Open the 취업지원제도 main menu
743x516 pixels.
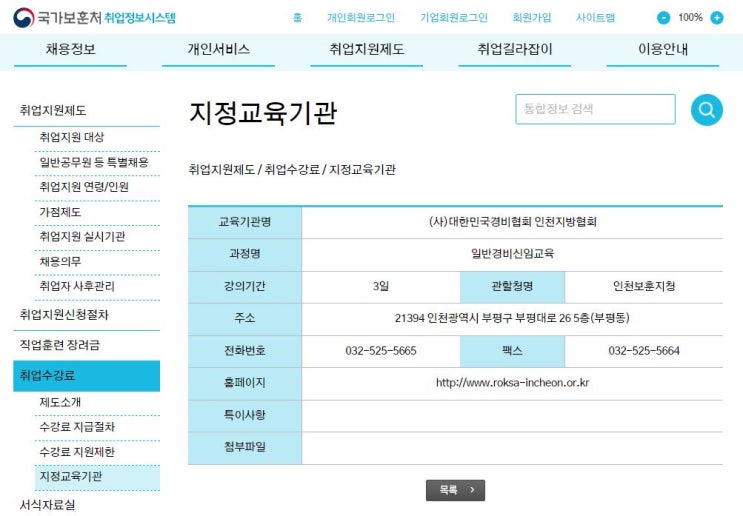point(366,49)
